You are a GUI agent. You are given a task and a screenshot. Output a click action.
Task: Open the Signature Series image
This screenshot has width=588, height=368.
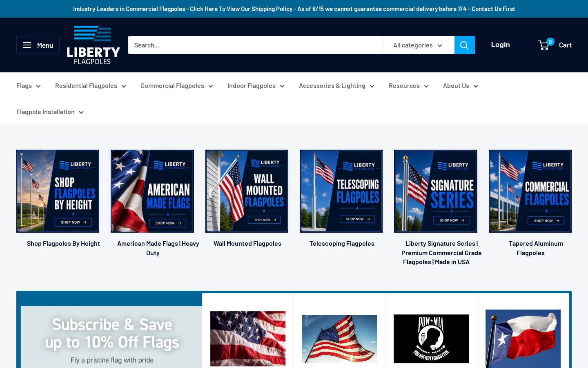(436, 191)
